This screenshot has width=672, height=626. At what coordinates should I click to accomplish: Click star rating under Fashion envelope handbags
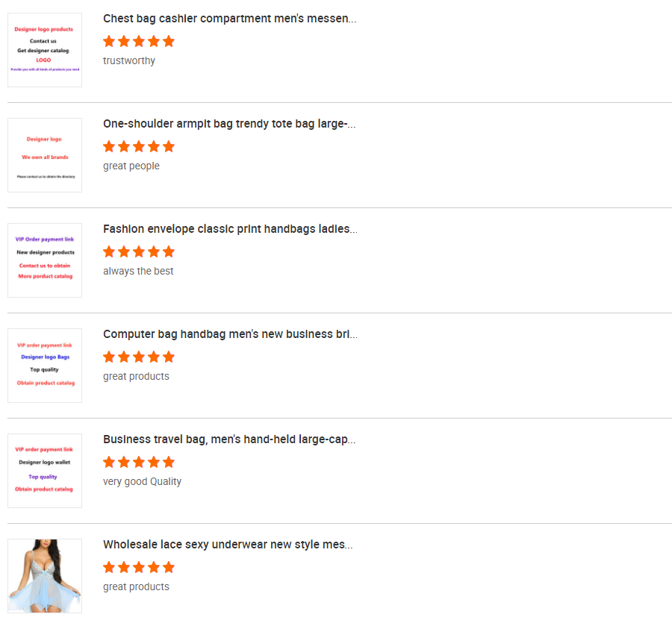139,251
